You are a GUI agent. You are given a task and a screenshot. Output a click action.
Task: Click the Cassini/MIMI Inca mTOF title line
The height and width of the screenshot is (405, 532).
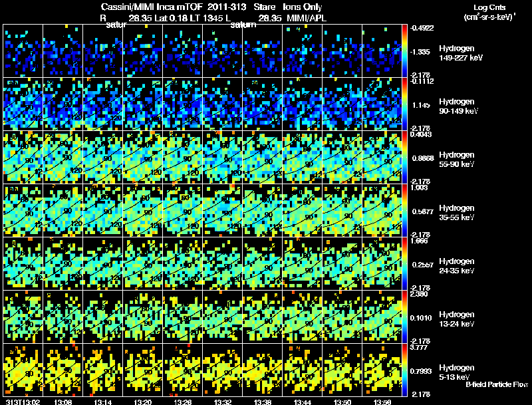[211, 7]
